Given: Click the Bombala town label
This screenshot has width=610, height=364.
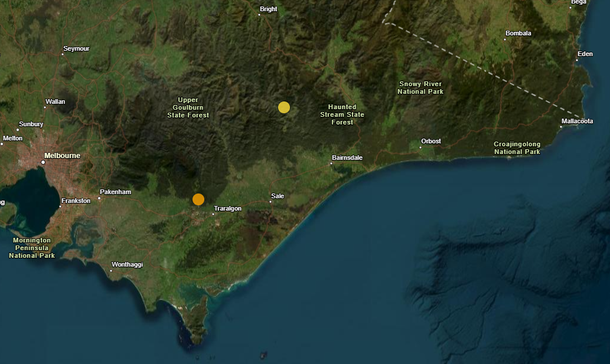Looking at the screenshot, I should pyautogui.click(x=518, y=33).
